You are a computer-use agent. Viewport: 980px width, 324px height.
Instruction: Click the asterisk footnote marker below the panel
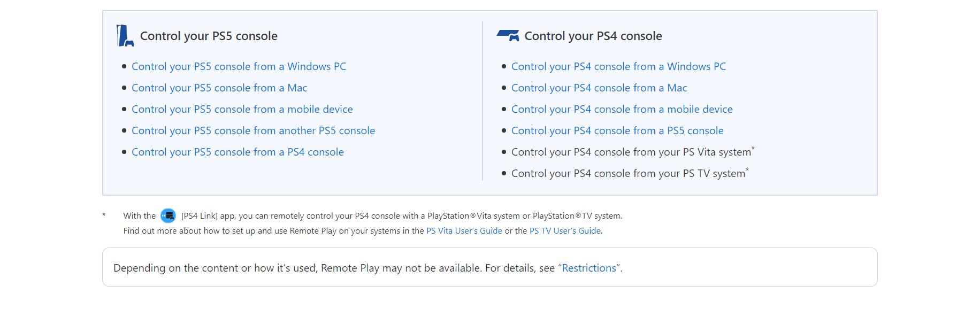click(x=104, y=215)
